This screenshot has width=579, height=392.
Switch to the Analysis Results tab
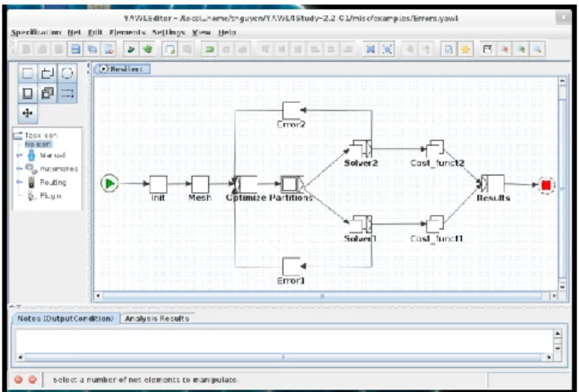click(157, 319)
